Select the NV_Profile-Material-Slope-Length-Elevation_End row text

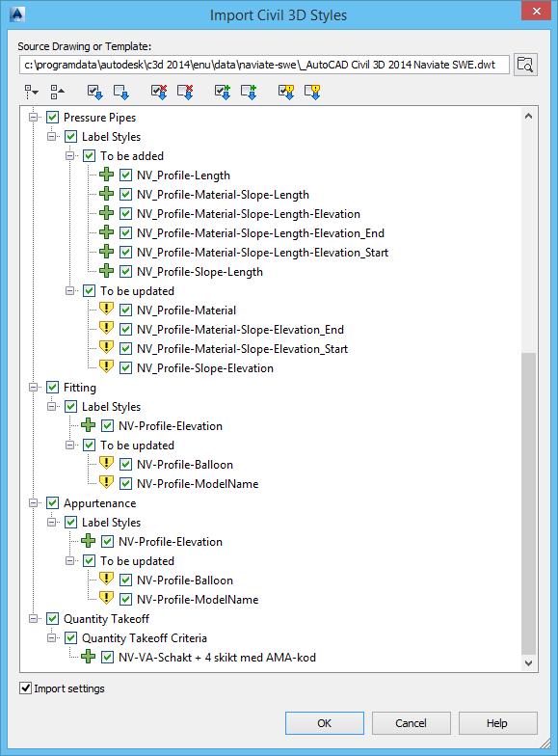click(260, 233)
